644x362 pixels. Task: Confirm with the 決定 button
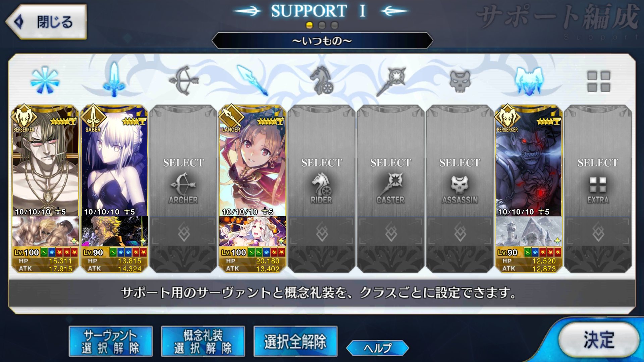599,340
